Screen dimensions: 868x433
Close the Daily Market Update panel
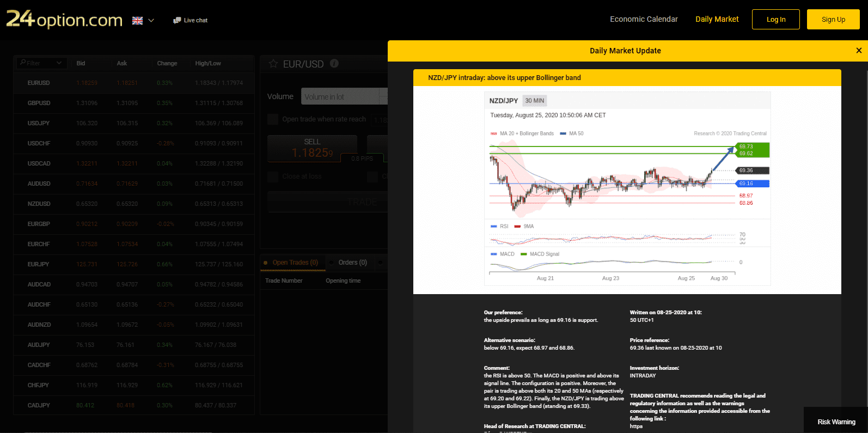pyautogui.click(x=859, y=51)
